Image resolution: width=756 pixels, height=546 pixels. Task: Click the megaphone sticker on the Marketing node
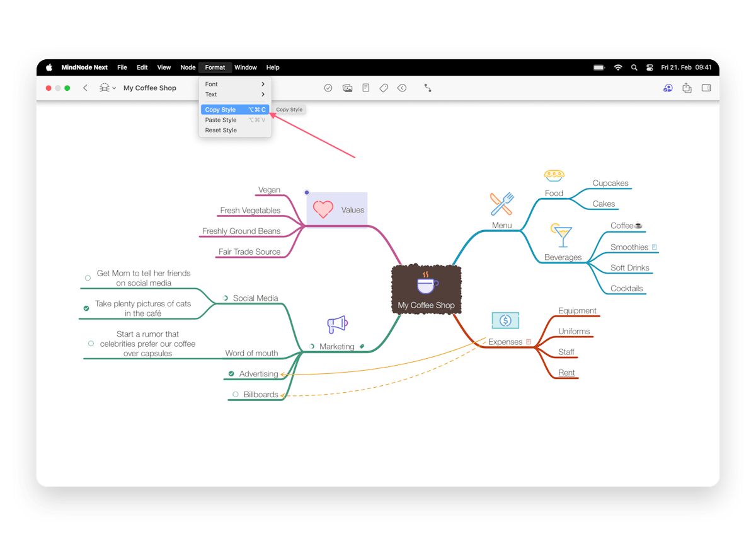tap(336, 323)
